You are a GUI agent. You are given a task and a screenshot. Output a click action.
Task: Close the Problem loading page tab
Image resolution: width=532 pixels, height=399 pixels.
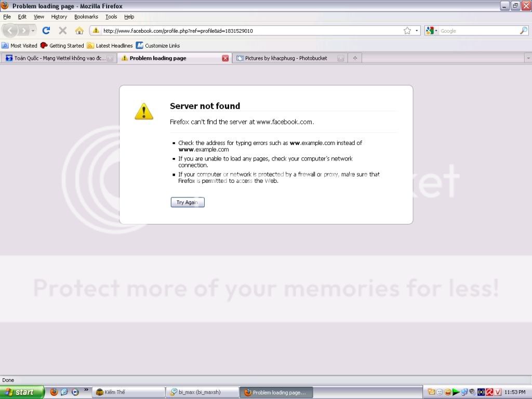click(225, 58)
